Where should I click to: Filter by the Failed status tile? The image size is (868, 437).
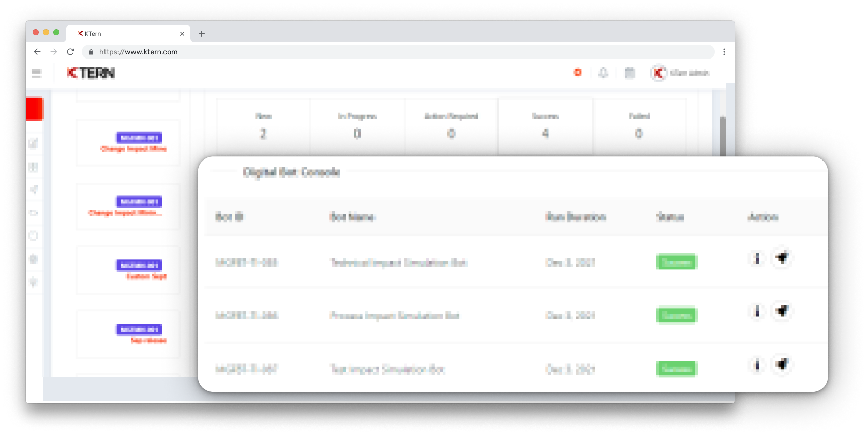coord(639,126)
